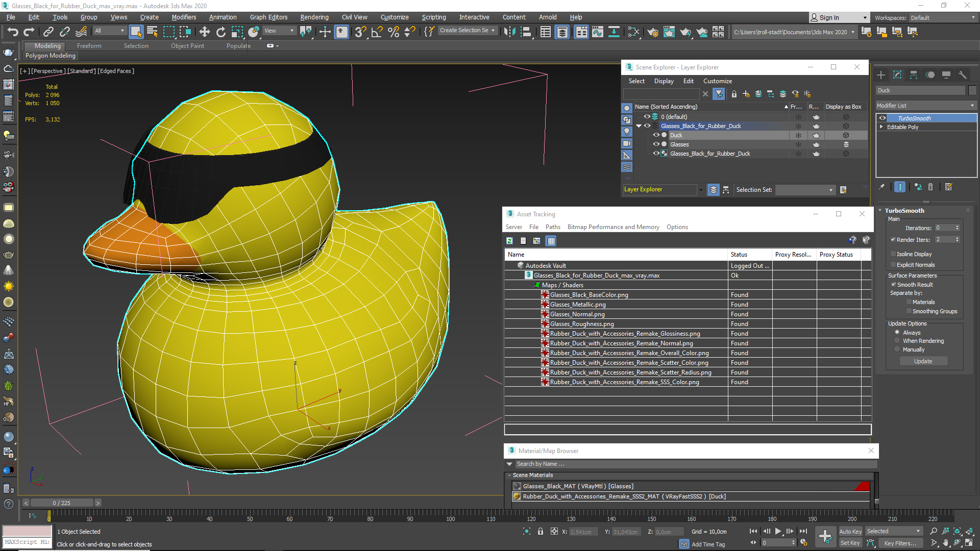Viewport: 980px width, 551px height.
Task: Open the Modifier List dropdown
Action: pyautogui.click(x=925, y=106)
